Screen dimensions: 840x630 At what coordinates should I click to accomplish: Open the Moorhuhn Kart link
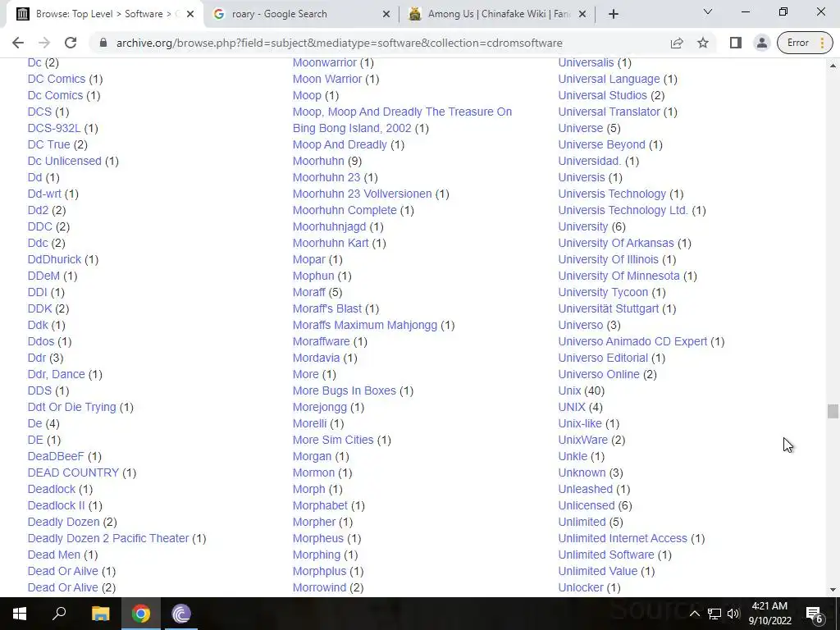[331, 243]
